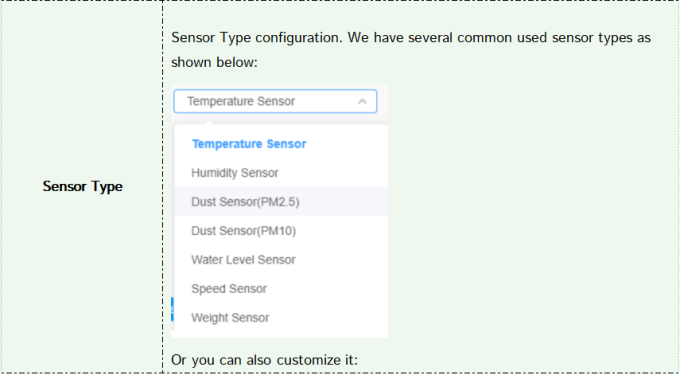The width and height of the screenshot is (680, 375).
Task: Click the blue element hidden behind the list
Action: click(173, 310)
